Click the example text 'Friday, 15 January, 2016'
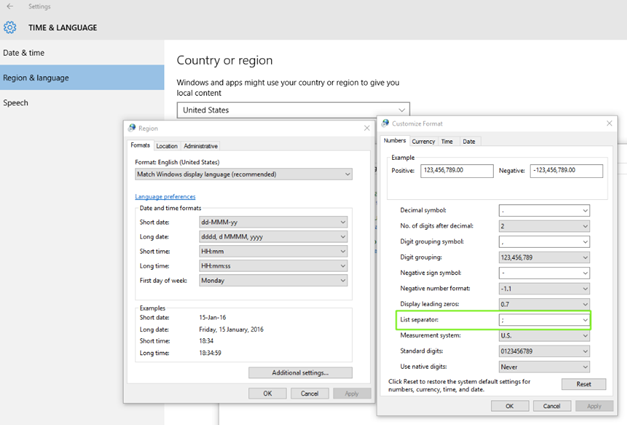 tap(231, 329)
